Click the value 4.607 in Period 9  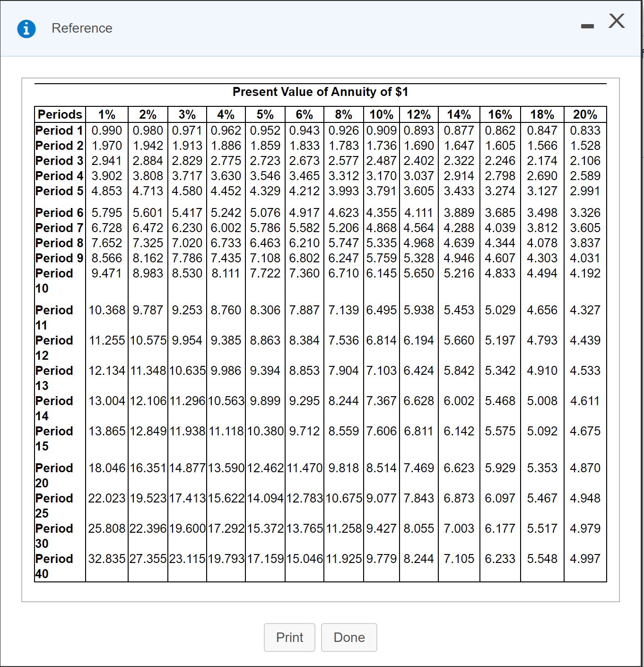(x=500, y=258)
